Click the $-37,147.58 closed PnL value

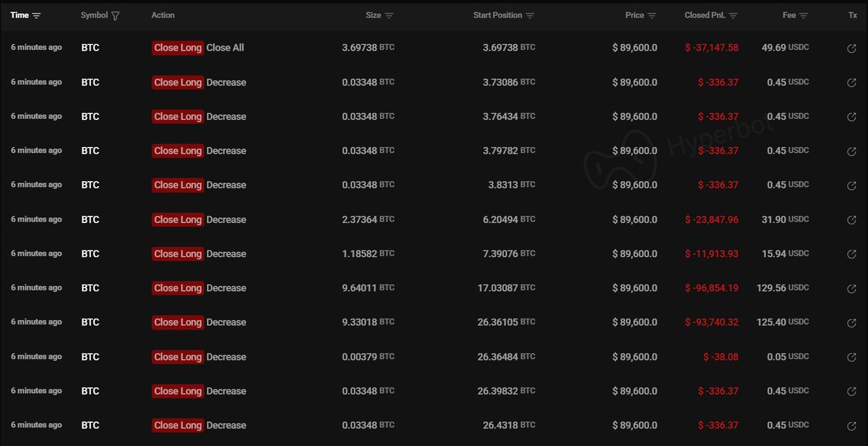click(711, 48)
